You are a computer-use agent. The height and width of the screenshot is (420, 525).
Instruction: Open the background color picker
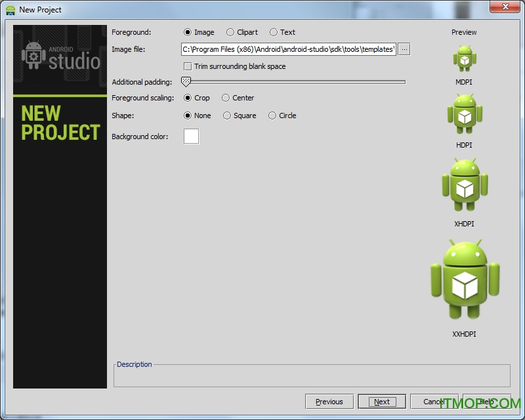point(190,136)
